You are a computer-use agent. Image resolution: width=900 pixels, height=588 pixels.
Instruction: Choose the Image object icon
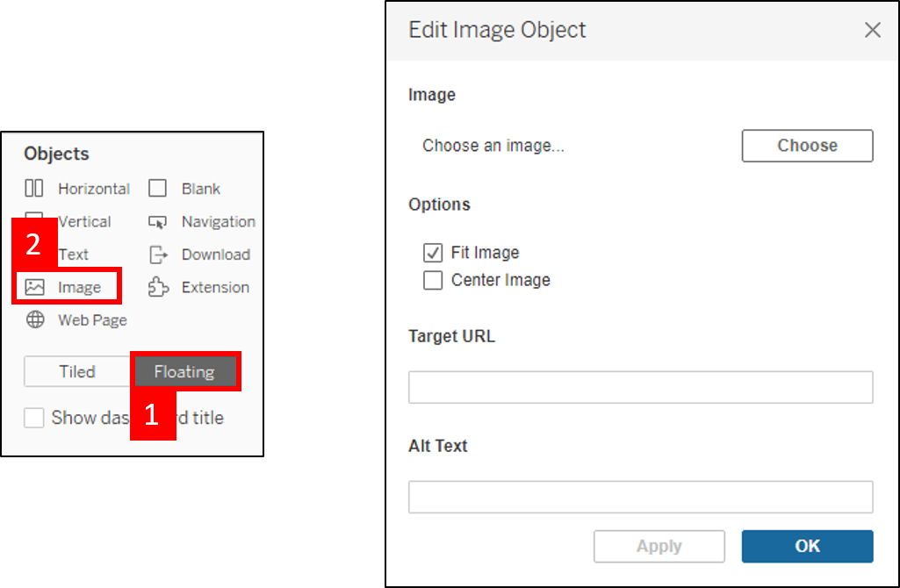[x=35, y=287]
